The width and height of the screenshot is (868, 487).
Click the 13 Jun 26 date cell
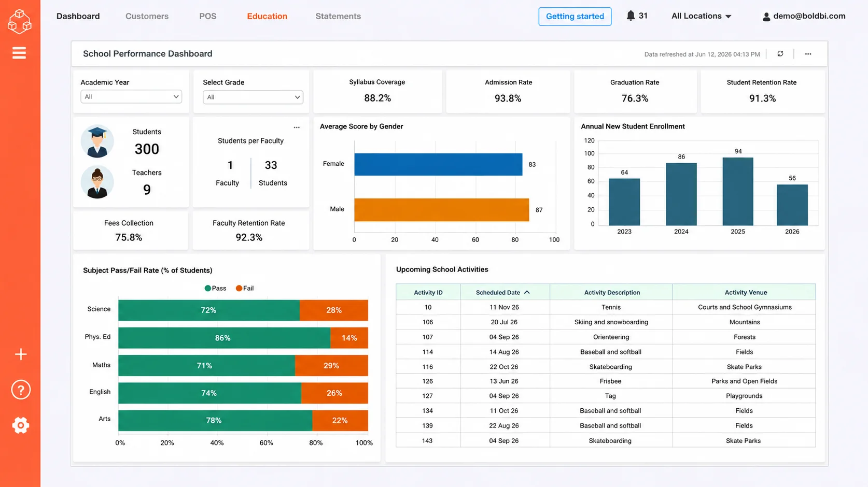(x=504, y=381)
